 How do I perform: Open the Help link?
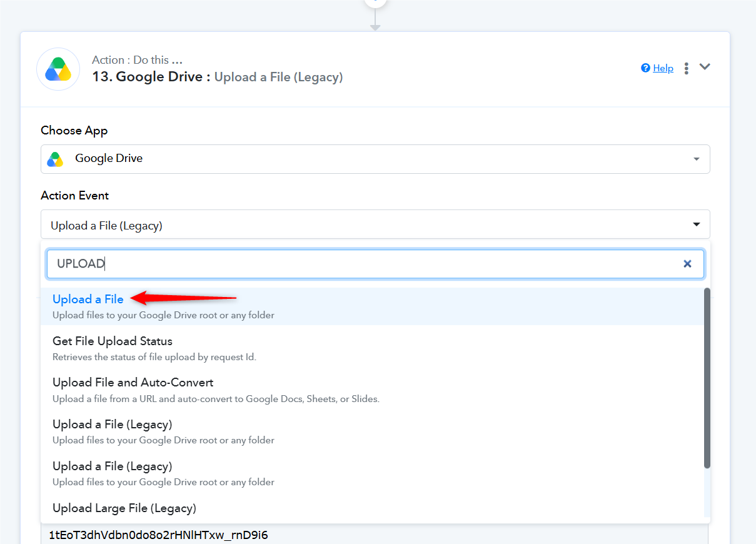663,68
